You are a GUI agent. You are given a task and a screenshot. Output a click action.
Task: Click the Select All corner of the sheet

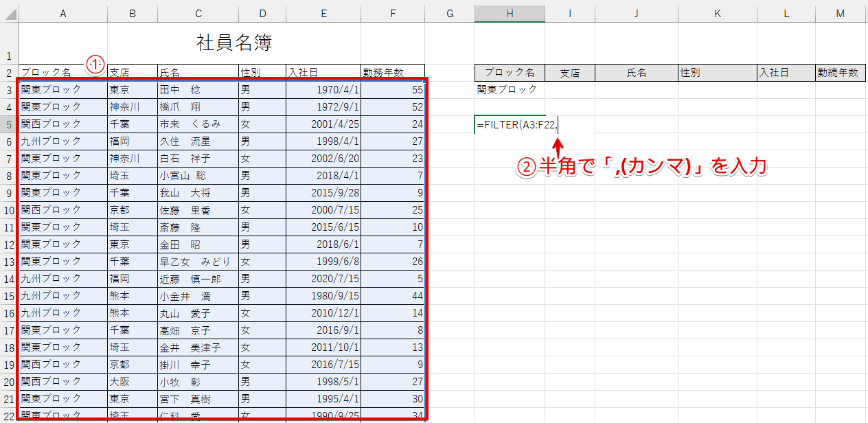(x=9, y=12)
